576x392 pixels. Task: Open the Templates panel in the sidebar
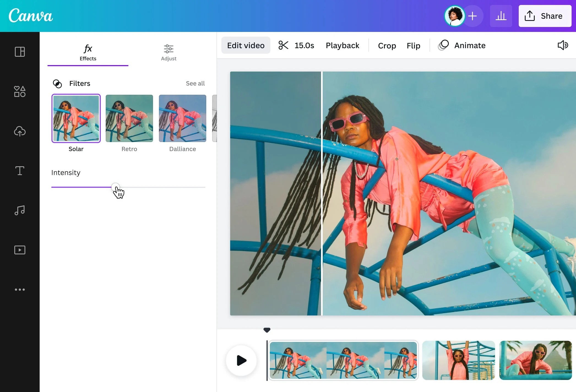click(20, 52)
